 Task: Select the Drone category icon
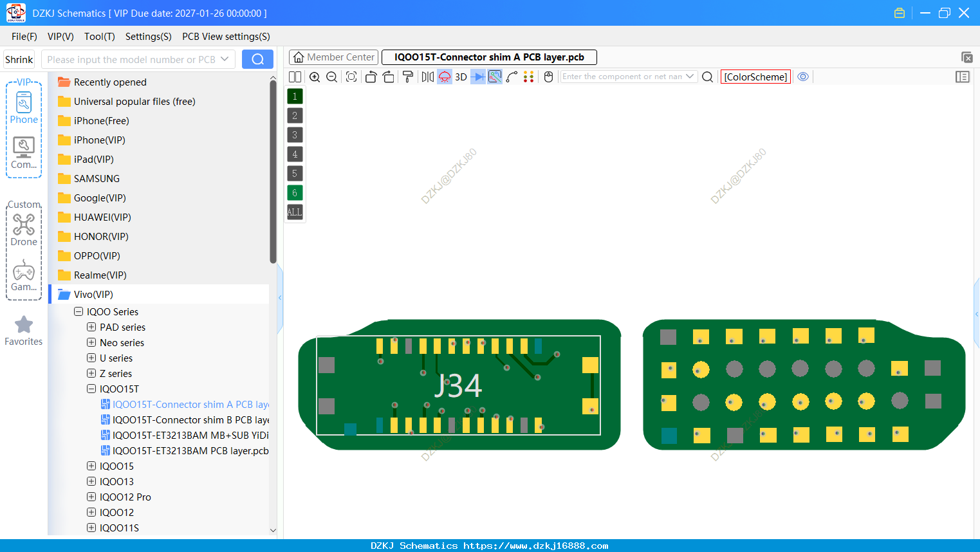click(x=24, y=230)
